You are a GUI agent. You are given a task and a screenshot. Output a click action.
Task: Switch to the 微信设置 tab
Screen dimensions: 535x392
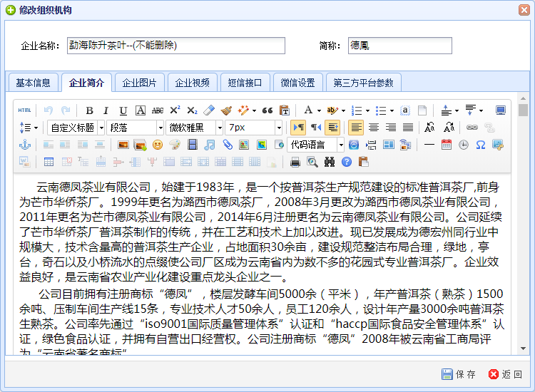pyautogui.click(x=298, y=83)
